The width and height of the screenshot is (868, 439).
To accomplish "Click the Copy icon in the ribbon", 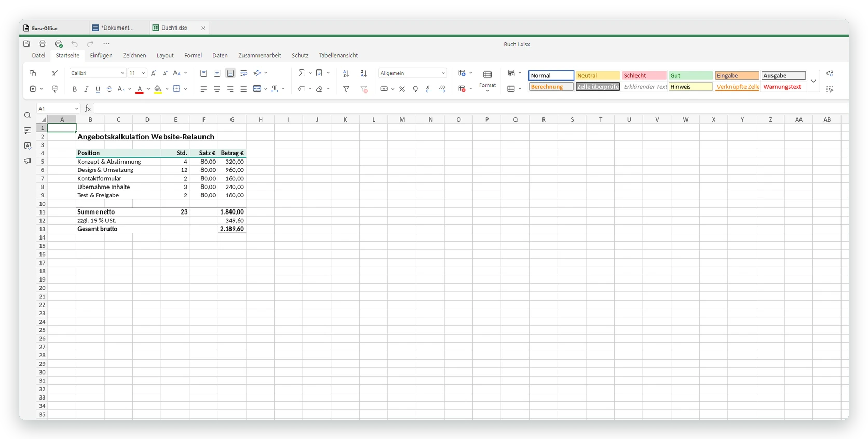I will click(33, 73).
